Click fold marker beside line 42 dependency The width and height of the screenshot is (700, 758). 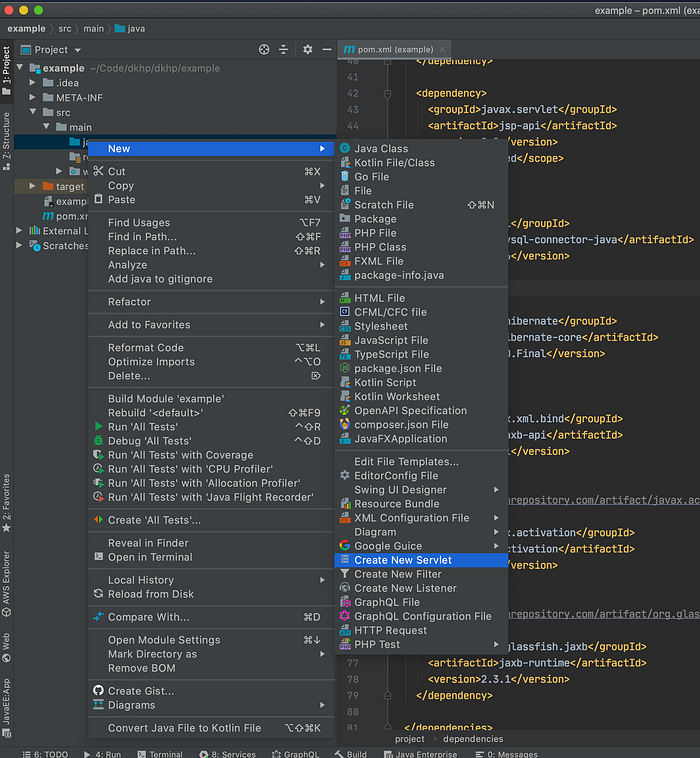387,93
